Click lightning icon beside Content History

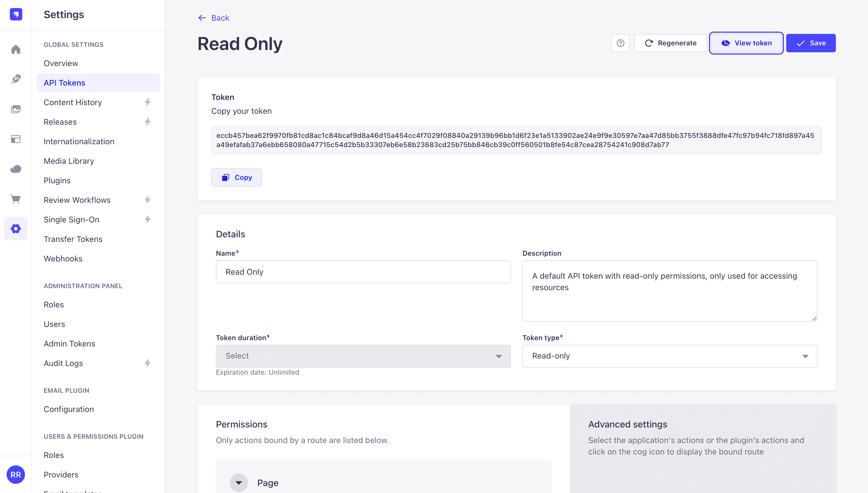click(x=148, y=102)
